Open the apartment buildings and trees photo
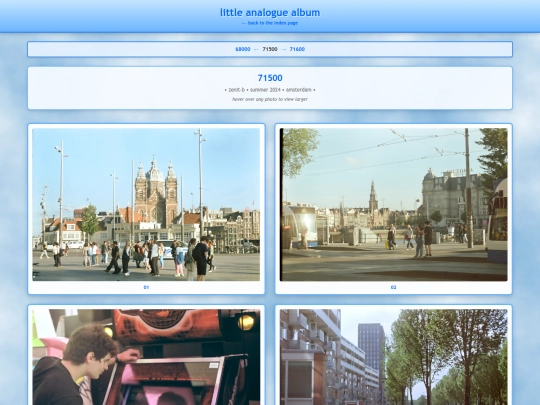This screenshot has width=540, height=405. [394, 357]
